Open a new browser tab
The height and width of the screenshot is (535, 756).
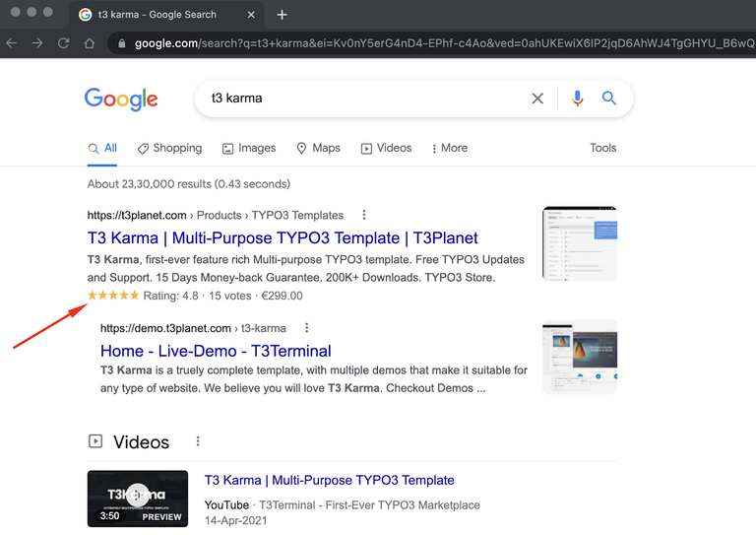point(283,15)
